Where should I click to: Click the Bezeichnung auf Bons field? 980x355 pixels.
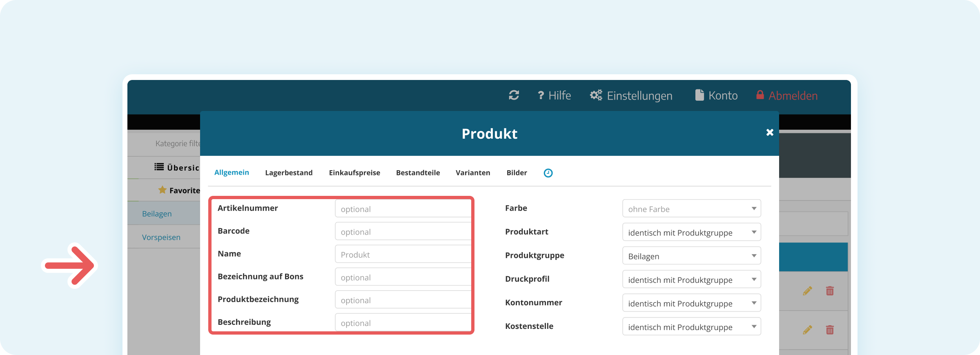tap(403, 277)
